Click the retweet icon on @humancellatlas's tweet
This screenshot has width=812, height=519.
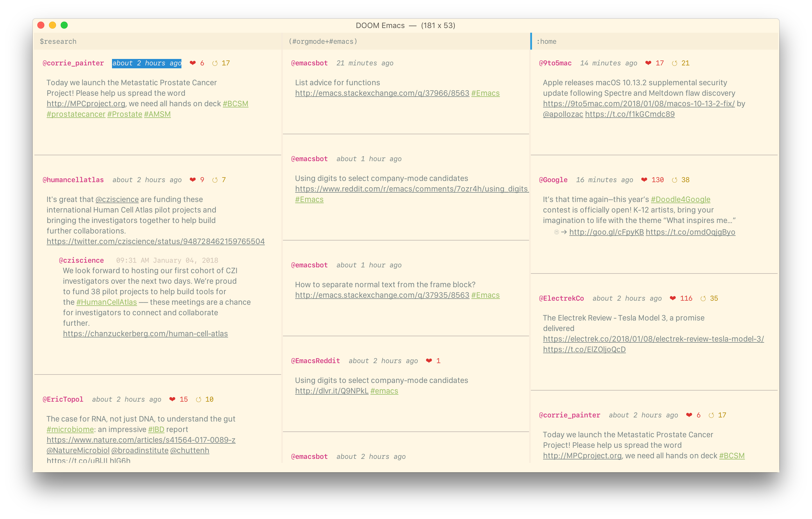pyautogui.click(x=216, y=180)
